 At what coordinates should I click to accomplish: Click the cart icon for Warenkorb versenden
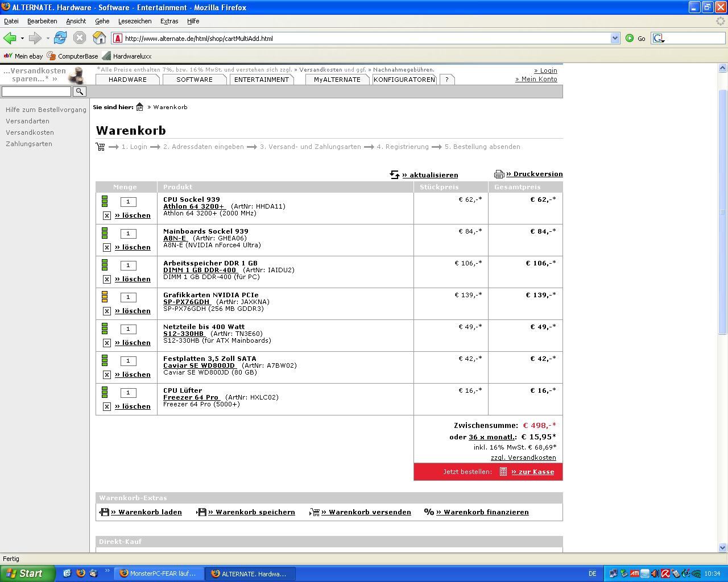(315, 512)
